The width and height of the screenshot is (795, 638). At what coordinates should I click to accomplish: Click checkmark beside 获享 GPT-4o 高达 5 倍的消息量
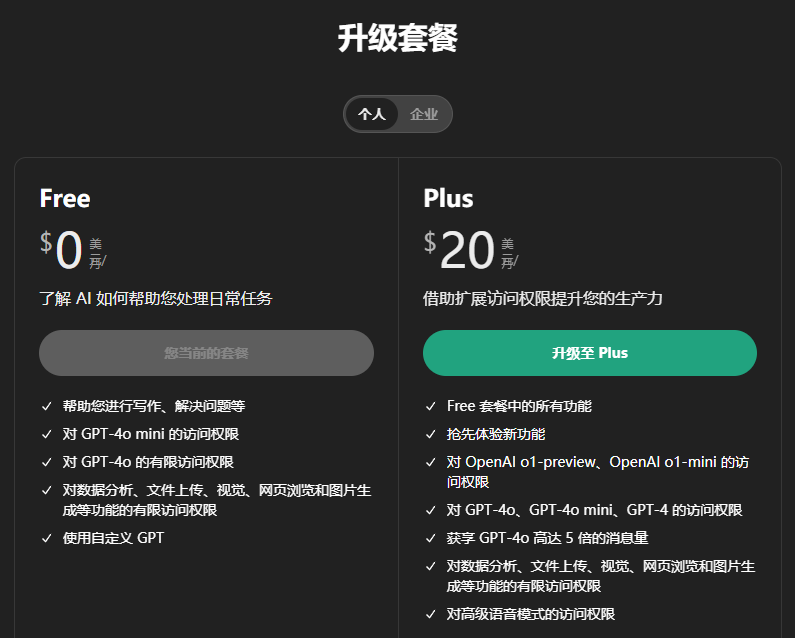tap(430, 538)
